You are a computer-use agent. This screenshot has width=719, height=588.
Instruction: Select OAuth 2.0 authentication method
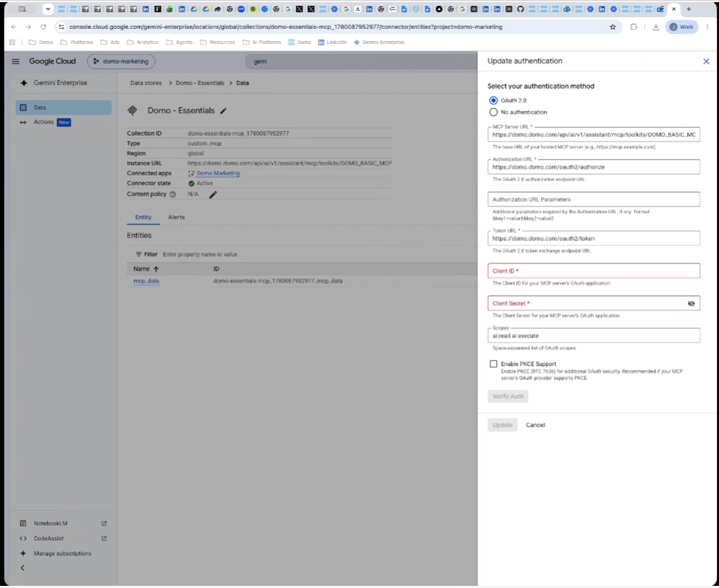(x=493, y=100)
